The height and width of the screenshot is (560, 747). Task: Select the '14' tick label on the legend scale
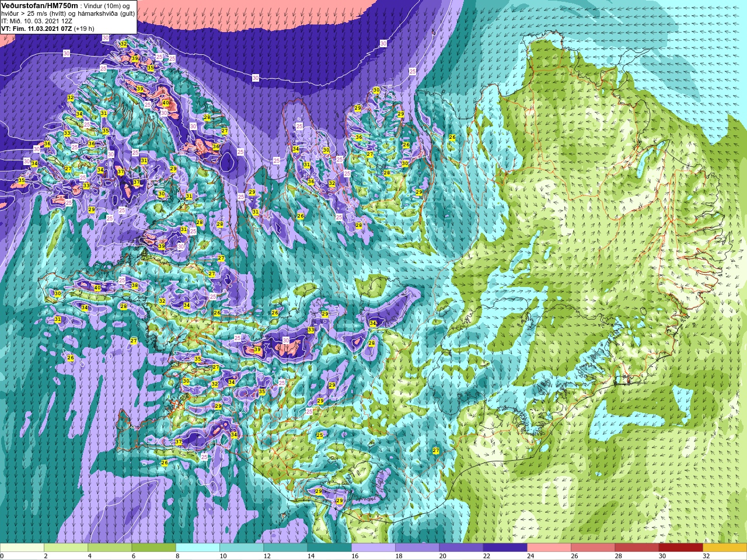[311, 556]
